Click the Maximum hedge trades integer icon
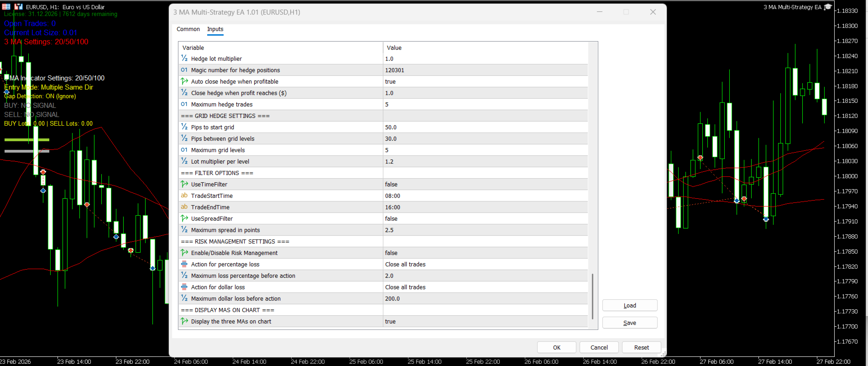Image resolution: width=868 pixels, height=366 pixels. click(184, 104)
